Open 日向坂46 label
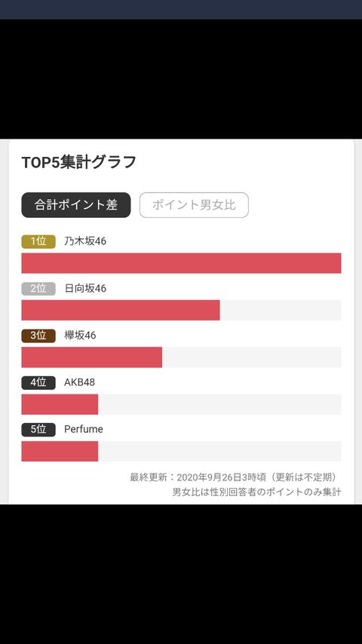 point(85,288)
